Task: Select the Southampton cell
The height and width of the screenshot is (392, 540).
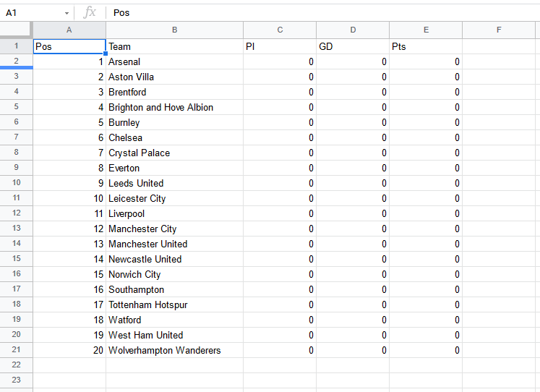Action: 175,289
